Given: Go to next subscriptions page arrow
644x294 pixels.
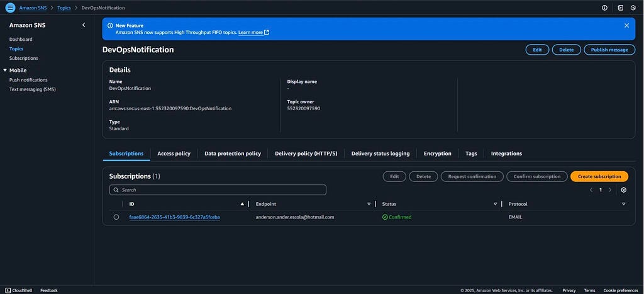Looking at the screenshot, I should [610, 190].
